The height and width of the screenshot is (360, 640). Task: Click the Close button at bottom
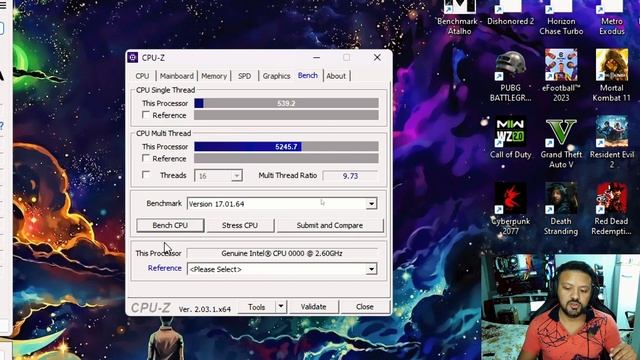[x=364, y=307]
